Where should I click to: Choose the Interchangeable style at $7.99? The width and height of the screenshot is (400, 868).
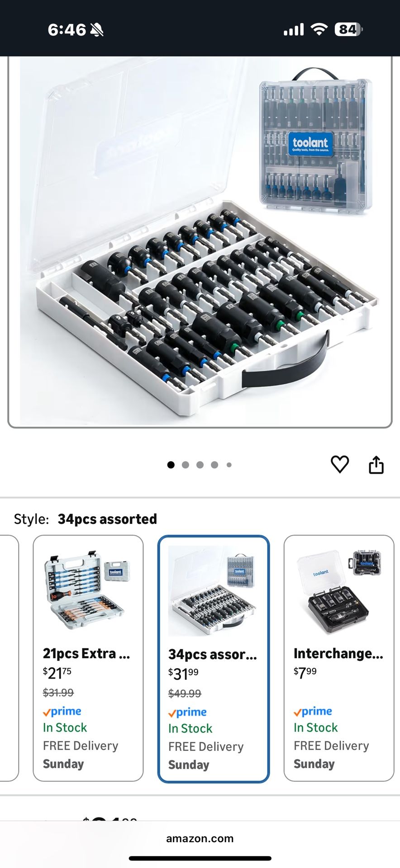point(339,658)
